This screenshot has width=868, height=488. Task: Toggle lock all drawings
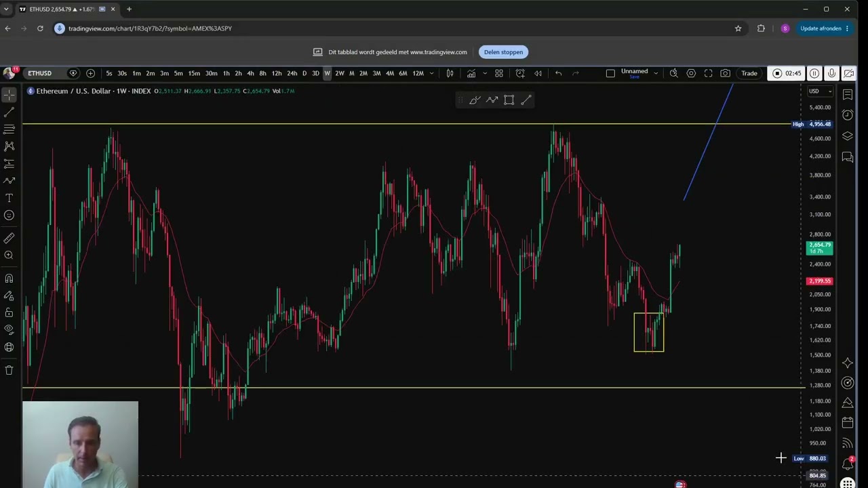(9, 312)
